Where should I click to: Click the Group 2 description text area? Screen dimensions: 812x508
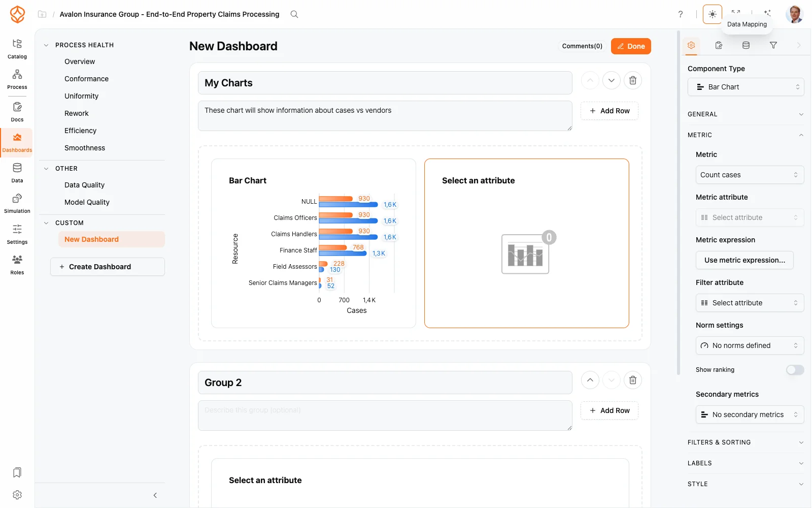point(385,416)
